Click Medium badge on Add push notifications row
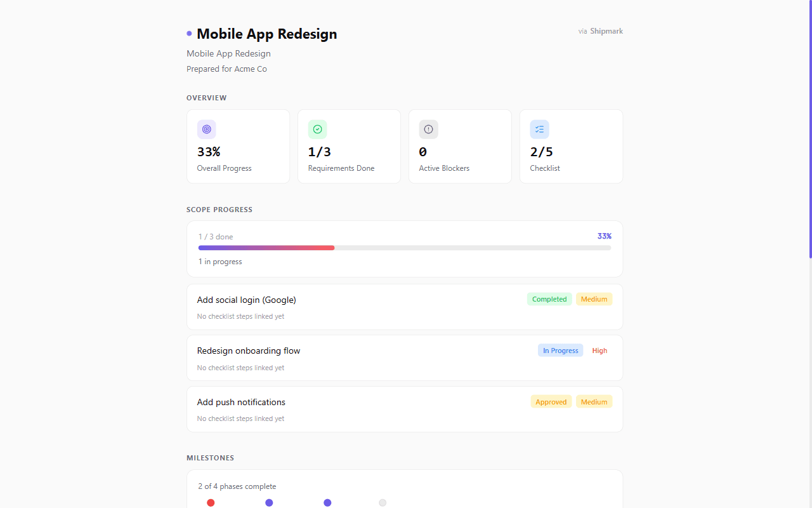This screenshot has height=508, width=812. coord(594,402)
